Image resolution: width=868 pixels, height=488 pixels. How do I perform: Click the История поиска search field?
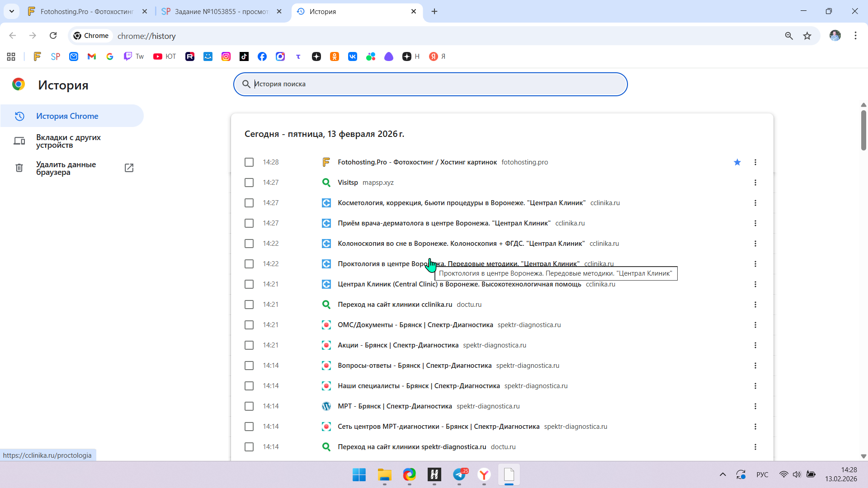pos(429,84)
